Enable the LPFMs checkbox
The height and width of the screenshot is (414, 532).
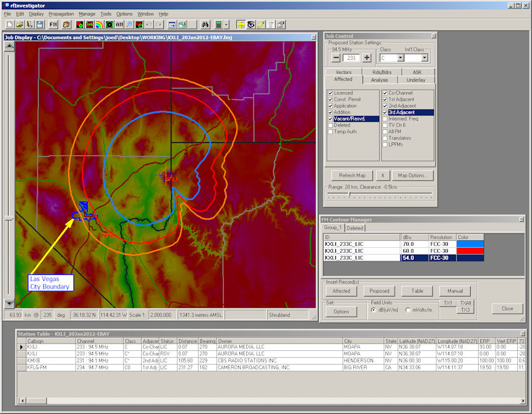(x=385, y=145)
